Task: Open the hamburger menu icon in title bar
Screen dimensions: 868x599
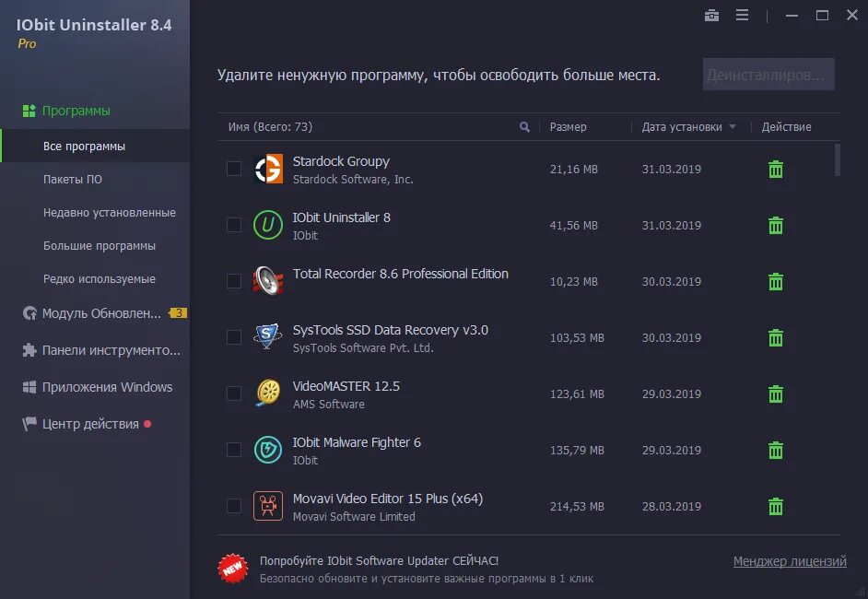Action: (742, 15)
